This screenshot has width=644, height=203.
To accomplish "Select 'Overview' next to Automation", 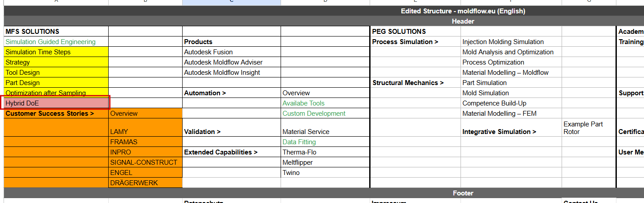I will tap(325, 93).
